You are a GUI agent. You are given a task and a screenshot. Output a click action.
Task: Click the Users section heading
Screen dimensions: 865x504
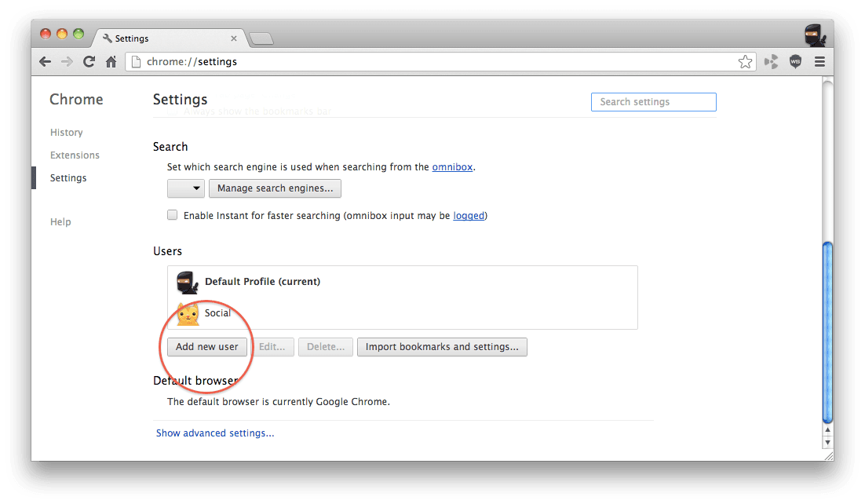click(168, 251)
